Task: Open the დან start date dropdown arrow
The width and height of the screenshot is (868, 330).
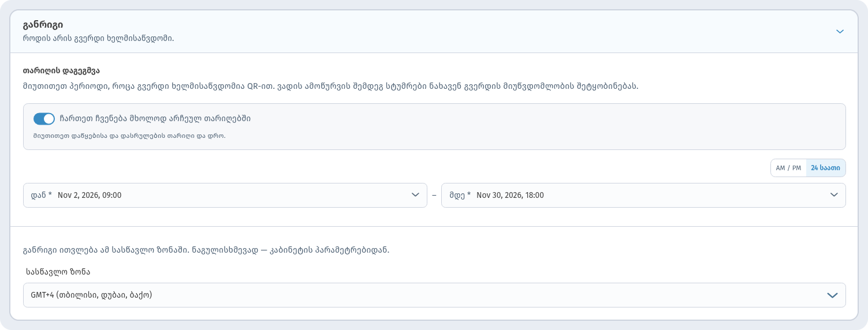Action: (x=415, y=195)
